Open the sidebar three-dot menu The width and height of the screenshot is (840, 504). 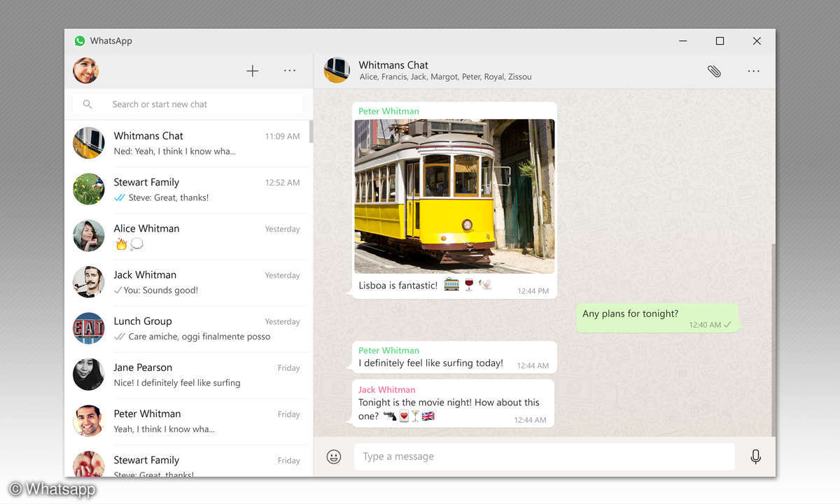point(290,71)
